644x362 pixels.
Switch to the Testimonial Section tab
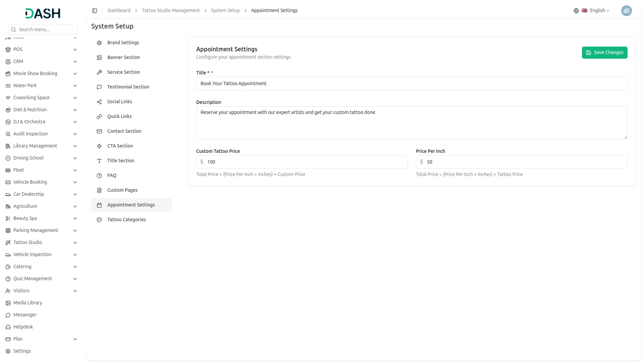point(128,87)
